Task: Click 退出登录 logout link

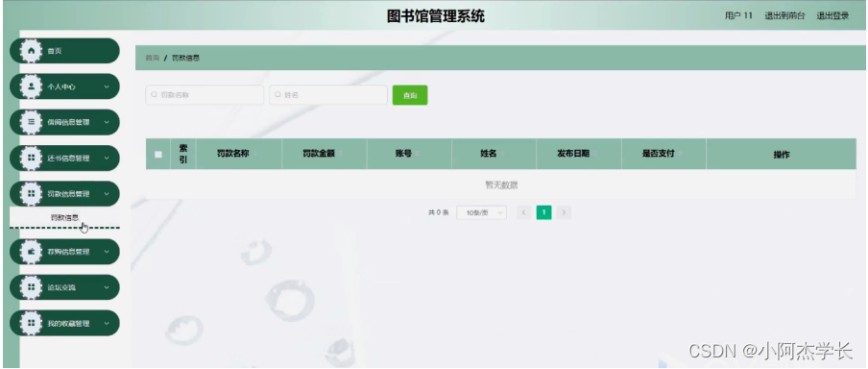Action: point(832,15)
